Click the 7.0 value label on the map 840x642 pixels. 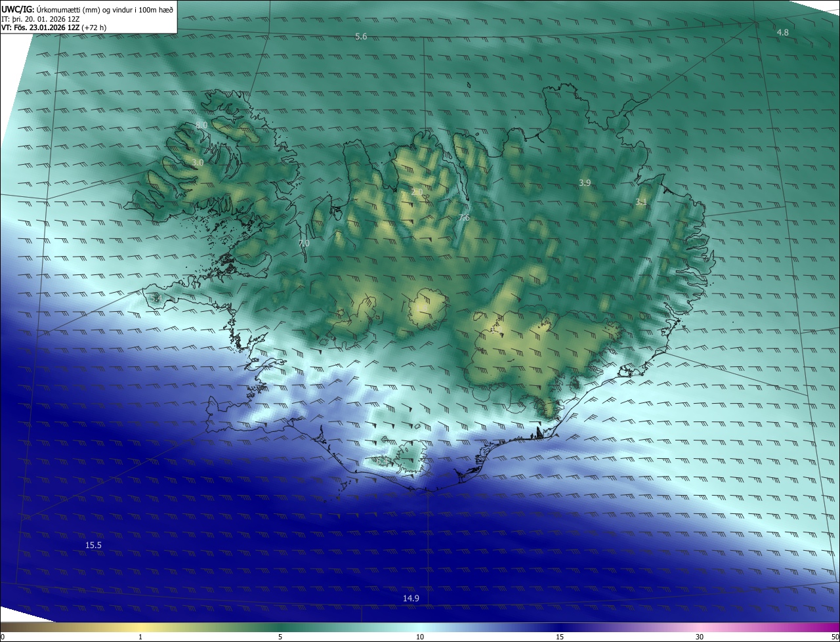pos(304,243)
